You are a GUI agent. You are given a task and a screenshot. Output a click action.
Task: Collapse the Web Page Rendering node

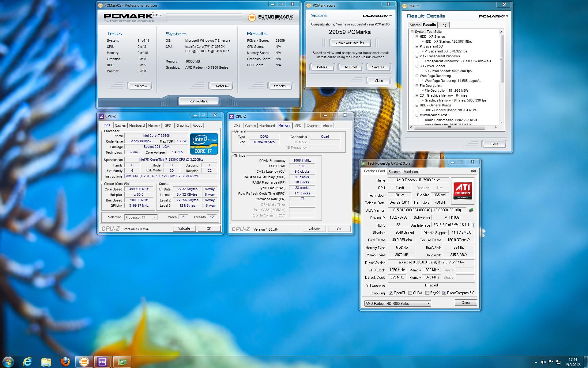(x=417, y=76)
